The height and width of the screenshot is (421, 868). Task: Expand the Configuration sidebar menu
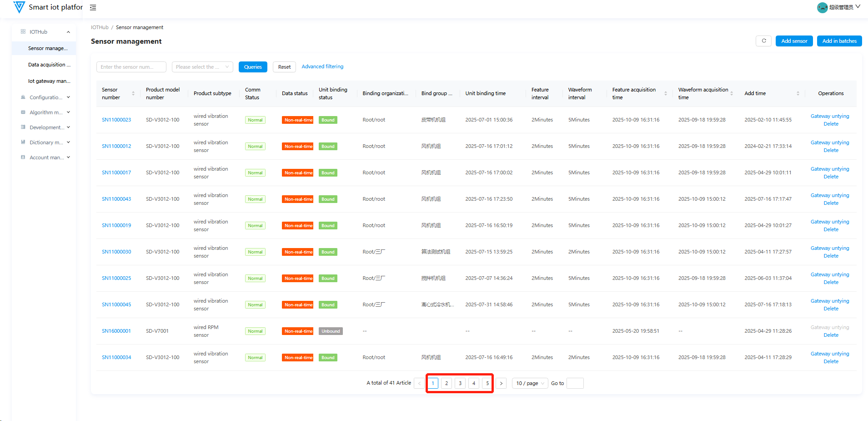tap(45, 97)
